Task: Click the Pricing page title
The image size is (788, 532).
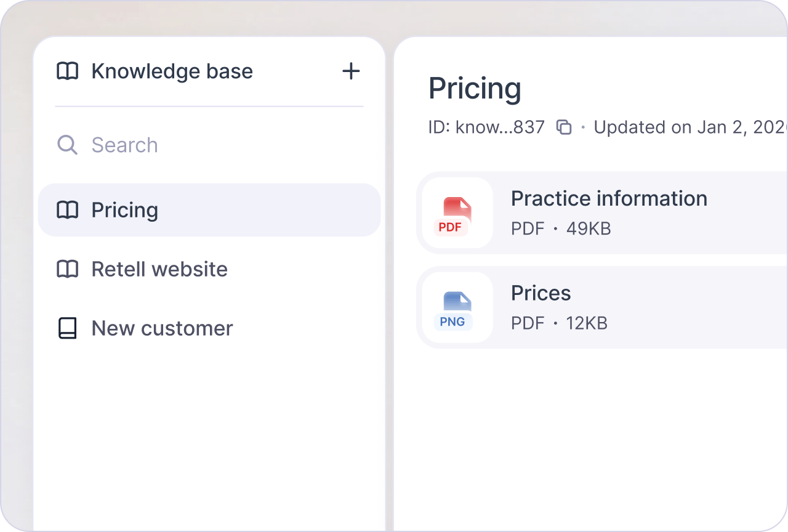Action: 475,89
